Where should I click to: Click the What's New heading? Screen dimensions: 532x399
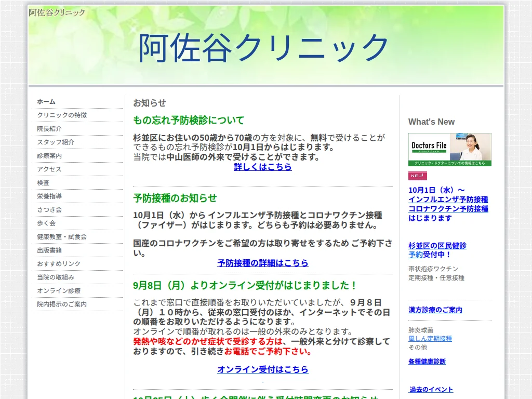point(431,122)
